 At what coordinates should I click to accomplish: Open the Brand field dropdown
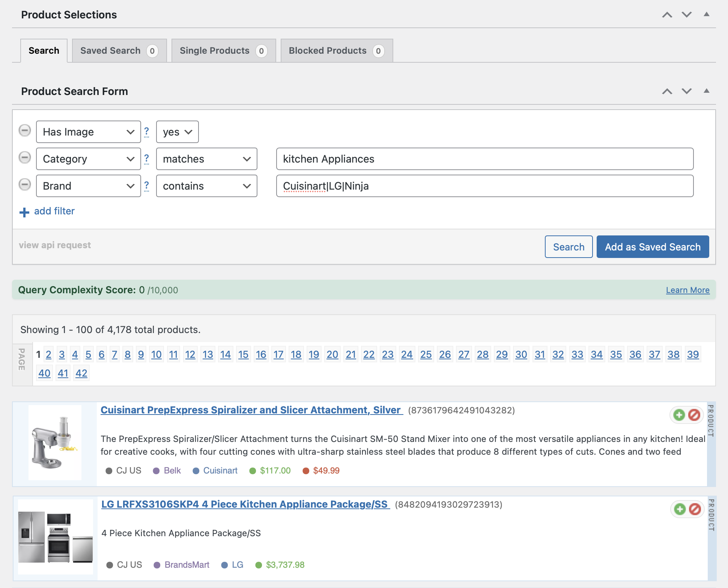tap(89, 186)
